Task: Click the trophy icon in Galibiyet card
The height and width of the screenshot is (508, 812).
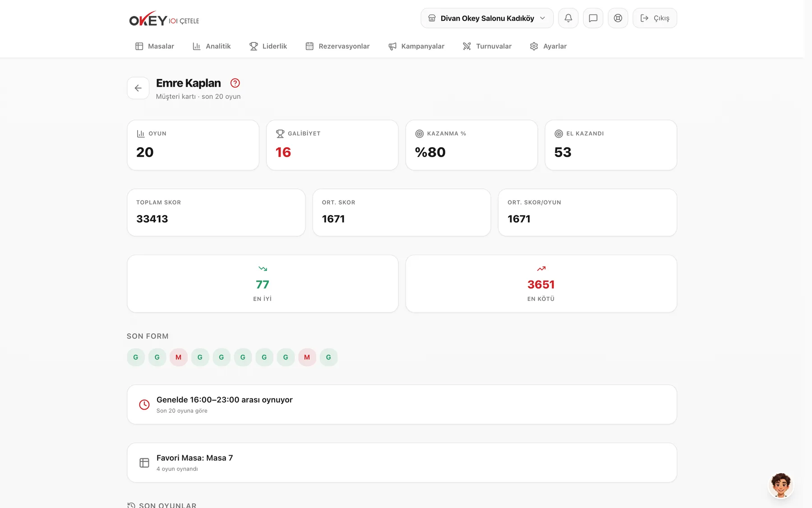Action: click(280, 134)
